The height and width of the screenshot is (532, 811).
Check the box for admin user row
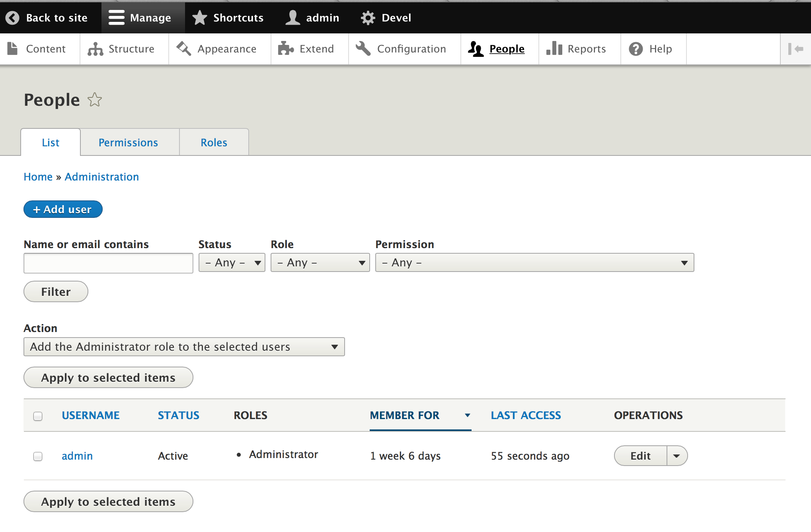[x=38, y=456]
